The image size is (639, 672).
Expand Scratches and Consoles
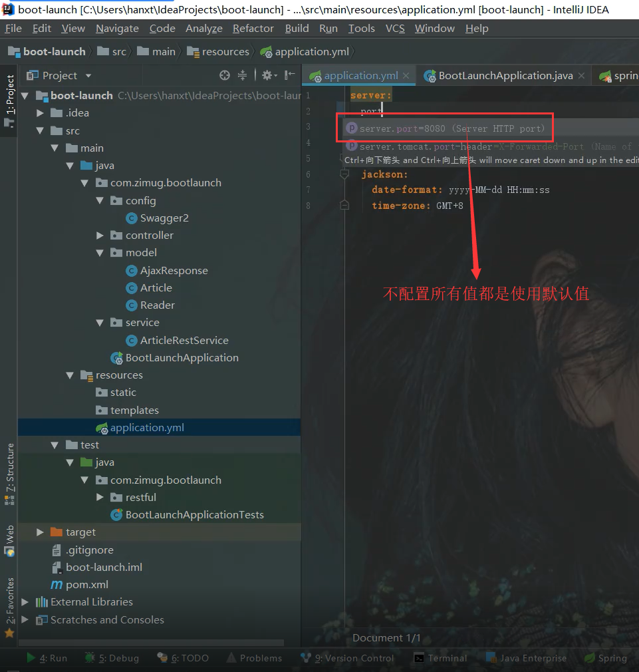pyautogui.click(x=25, y=619)
